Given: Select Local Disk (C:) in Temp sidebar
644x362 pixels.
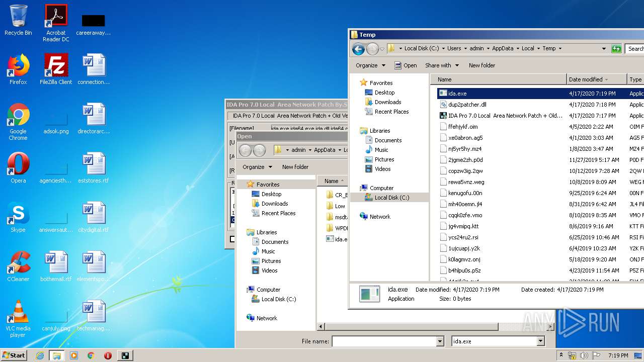Looking at the screenshot, I should coord(392,198).
